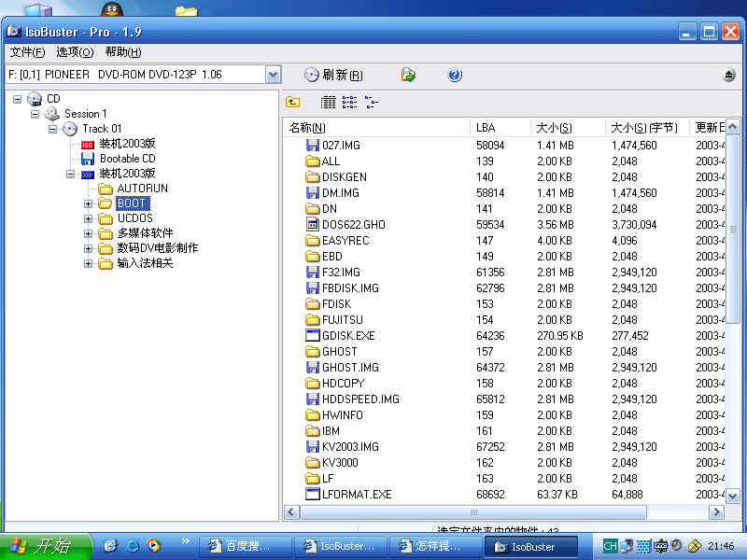Collapse the Session 1 node
The image size is (747, 560).
[35, 114]
